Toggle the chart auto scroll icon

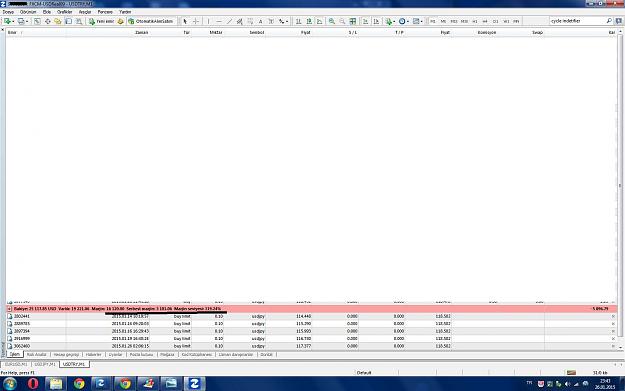point(365,21)
